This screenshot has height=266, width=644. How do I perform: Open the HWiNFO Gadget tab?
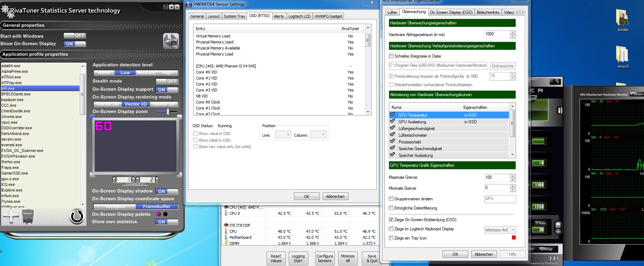pos(328,16)
